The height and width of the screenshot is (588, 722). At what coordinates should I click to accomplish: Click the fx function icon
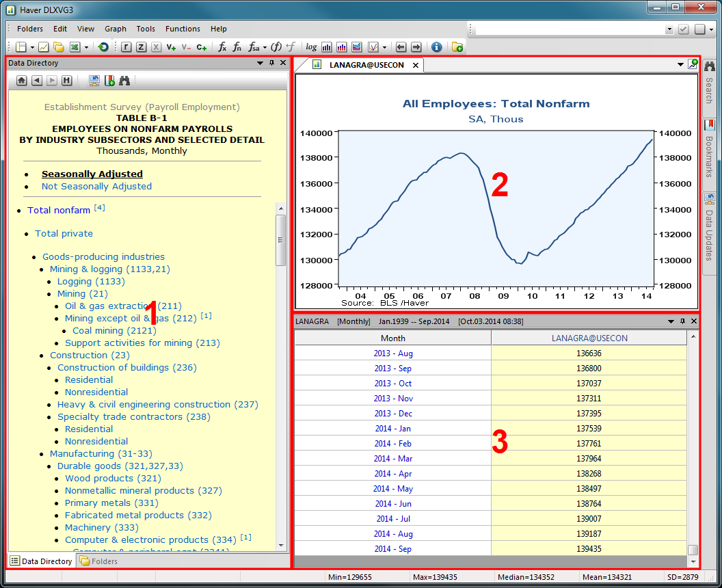222,47
